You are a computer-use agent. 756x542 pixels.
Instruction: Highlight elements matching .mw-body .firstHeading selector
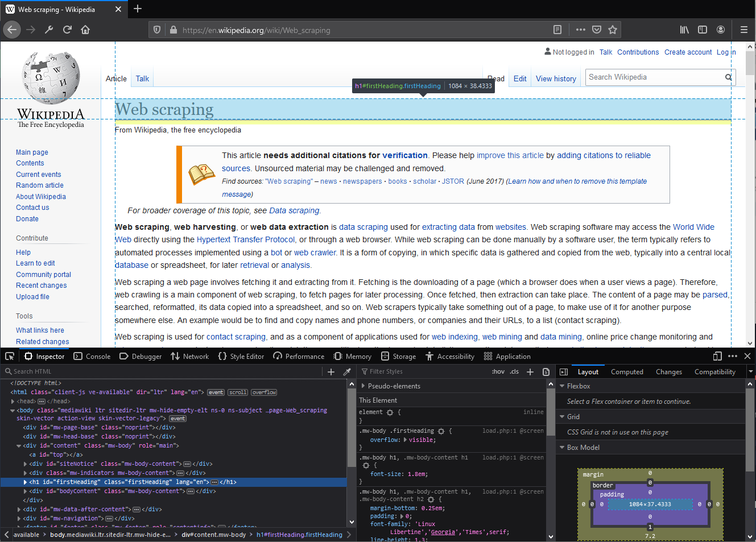pos(441,431)
